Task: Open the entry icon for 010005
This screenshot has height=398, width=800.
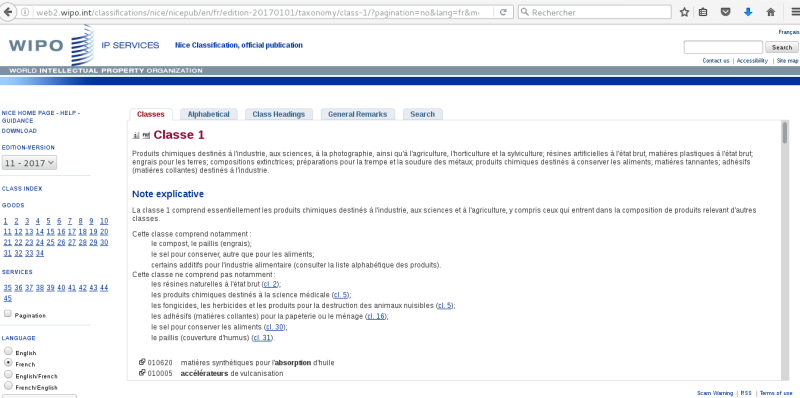Action: coord(142,373)
